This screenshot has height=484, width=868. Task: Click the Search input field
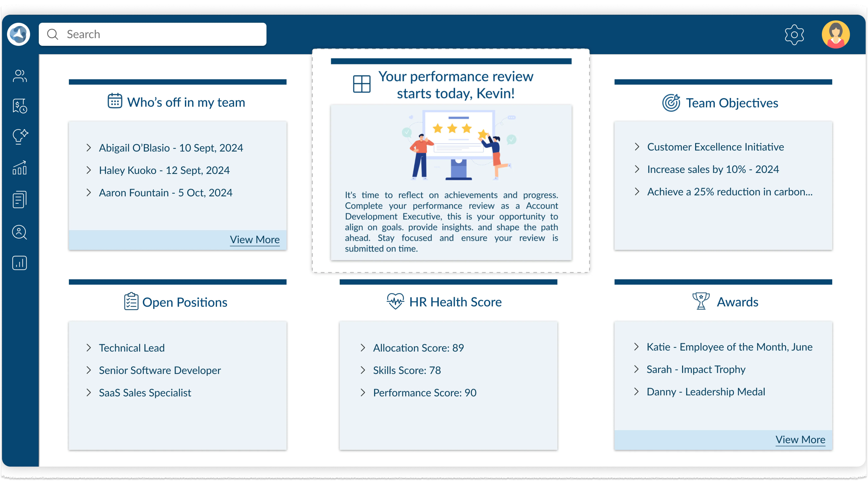coord(152,34)
